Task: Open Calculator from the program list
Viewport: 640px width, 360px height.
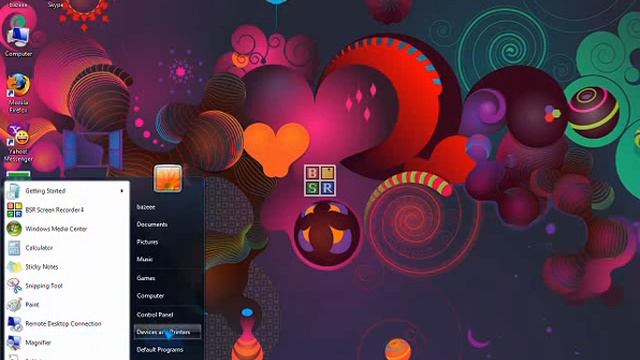Action: coord(66,248)
